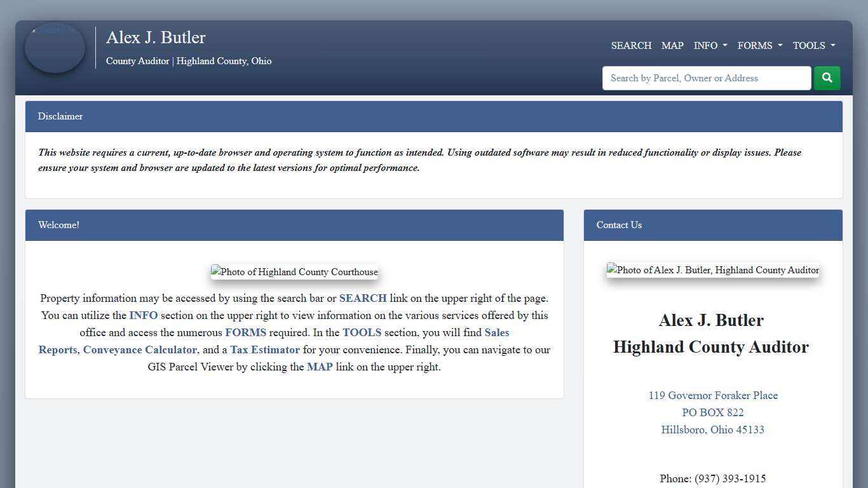Click the county seal logo

click(x=55, y=48)
